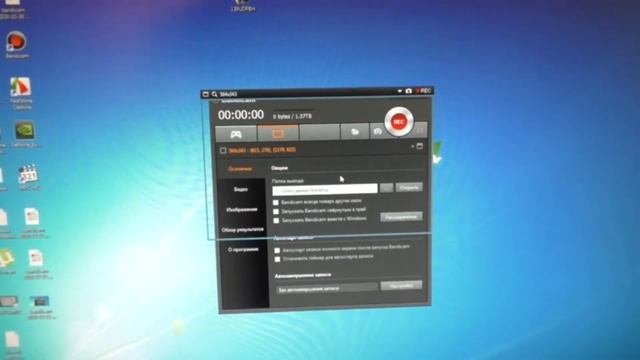Open the General (Основные) settings tab
The image size is (640, 360).
pos(240,169)
